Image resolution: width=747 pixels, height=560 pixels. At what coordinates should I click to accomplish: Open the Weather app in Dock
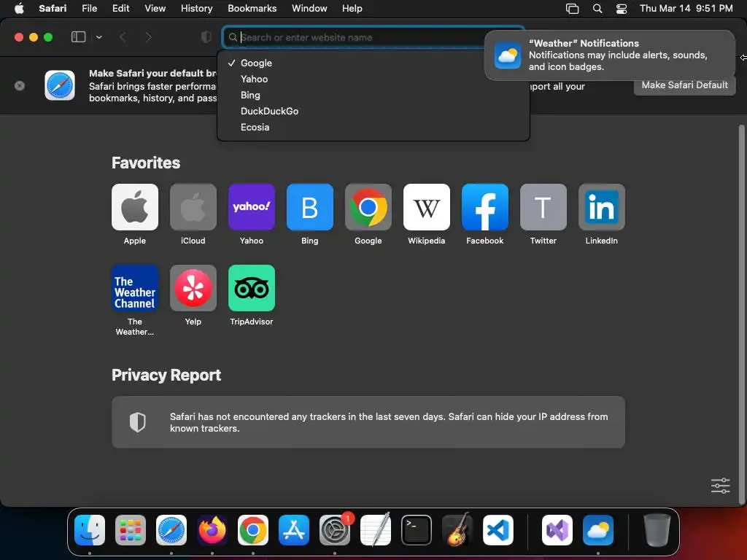(x=598, y=530)
